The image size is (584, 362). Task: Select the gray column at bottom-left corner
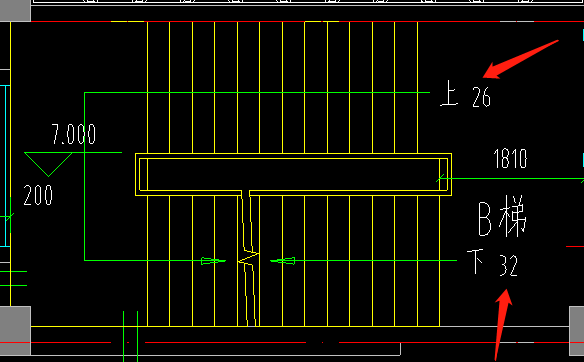pos(15,331)
